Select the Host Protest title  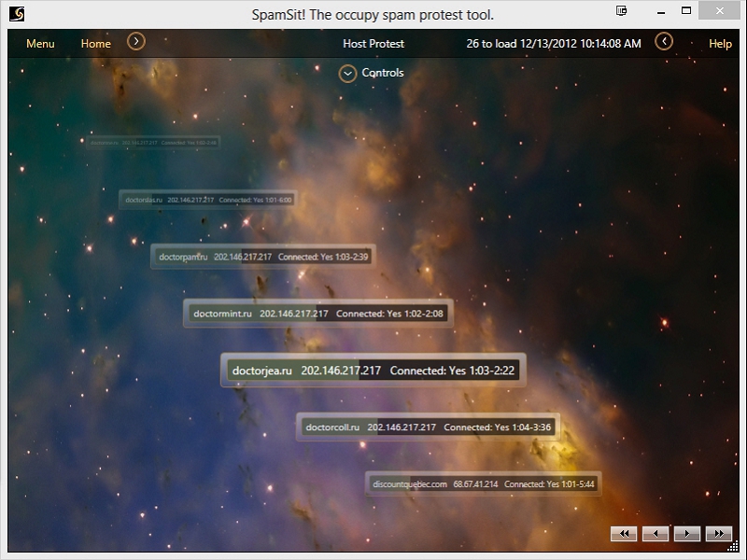(373, 44)
